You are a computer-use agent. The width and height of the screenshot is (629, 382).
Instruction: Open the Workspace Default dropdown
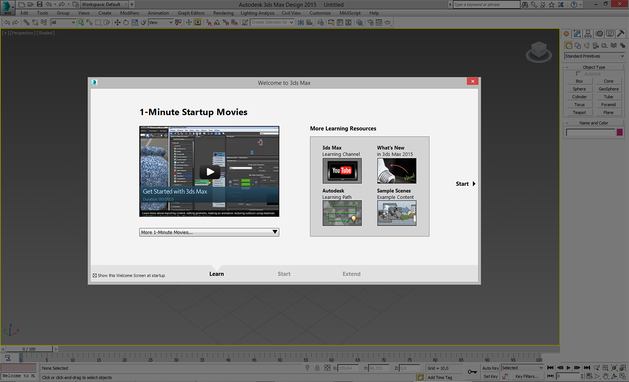click(x=104, y=4)
